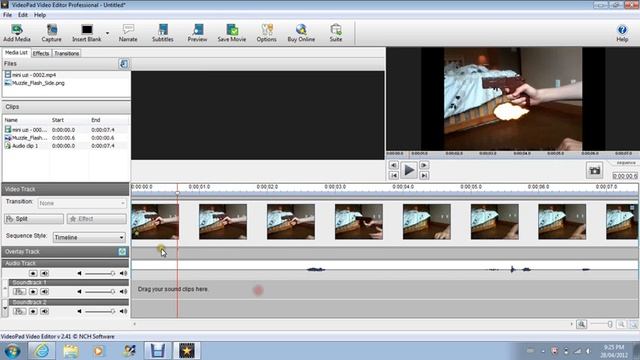Open the Transition dropdown
This screenshot has width=640, height=360.
click(82, 203)
